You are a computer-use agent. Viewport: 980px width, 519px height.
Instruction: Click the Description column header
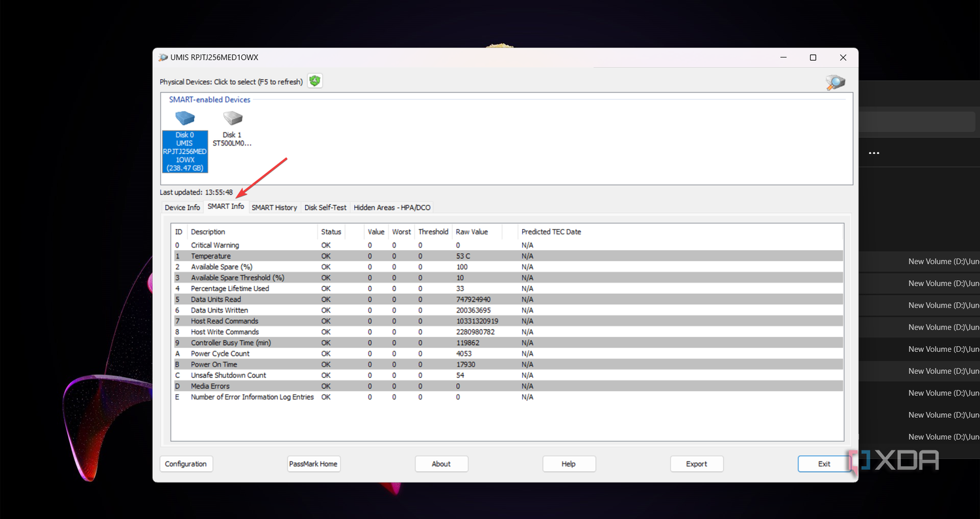click(x=252, y=232)
